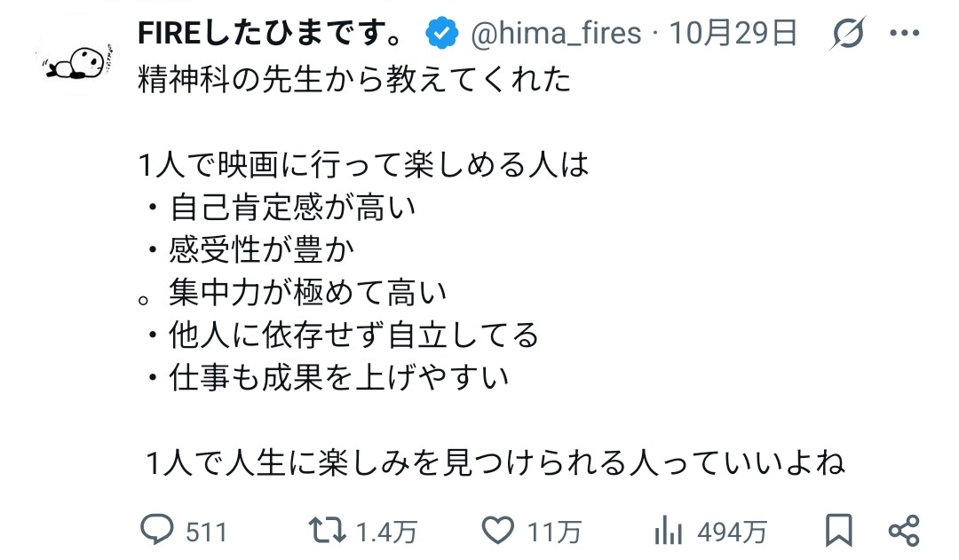Click the final line ending with っていいよね

495,462
